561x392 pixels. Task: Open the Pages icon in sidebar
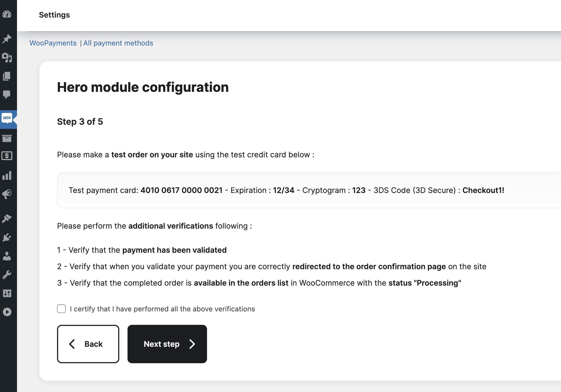point(7,76)
